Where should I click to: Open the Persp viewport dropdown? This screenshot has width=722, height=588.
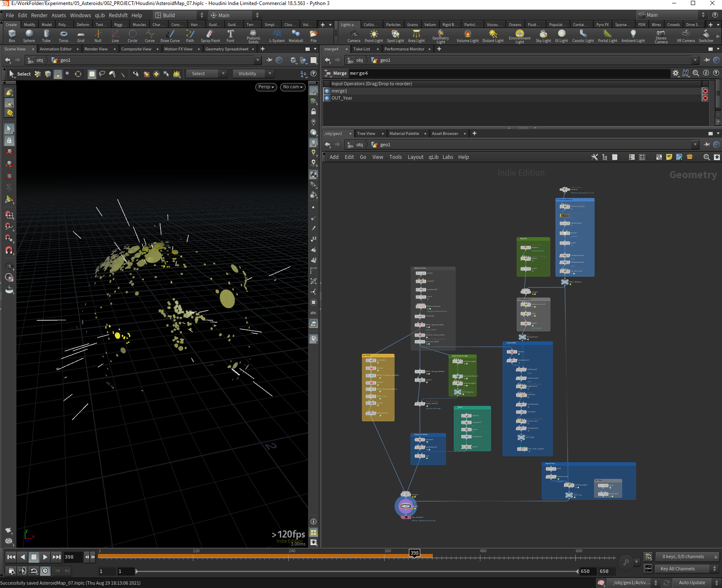click(x=266, y=87)
